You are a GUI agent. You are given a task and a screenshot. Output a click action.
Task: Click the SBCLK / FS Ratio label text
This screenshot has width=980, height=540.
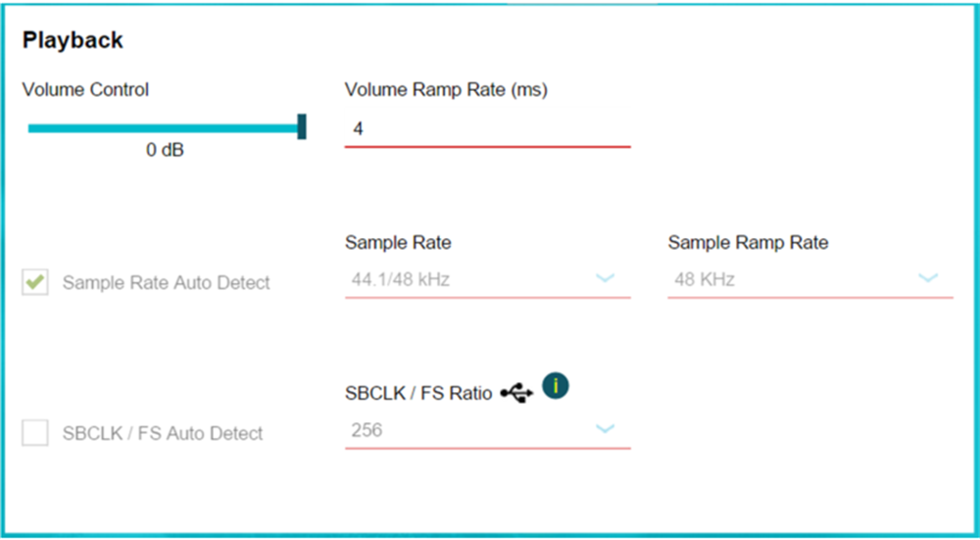(418, 394)
